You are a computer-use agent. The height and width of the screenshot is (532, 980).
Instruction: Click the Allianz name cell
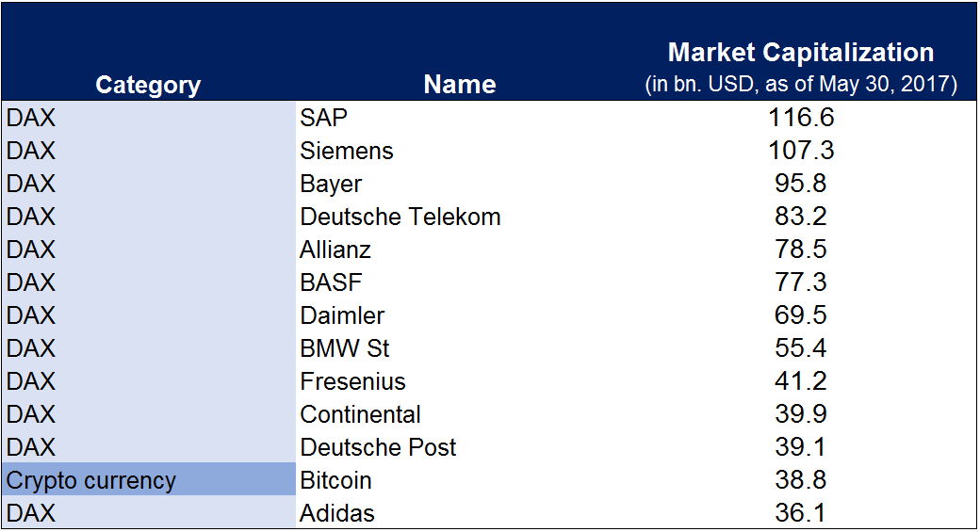(335, 250)
